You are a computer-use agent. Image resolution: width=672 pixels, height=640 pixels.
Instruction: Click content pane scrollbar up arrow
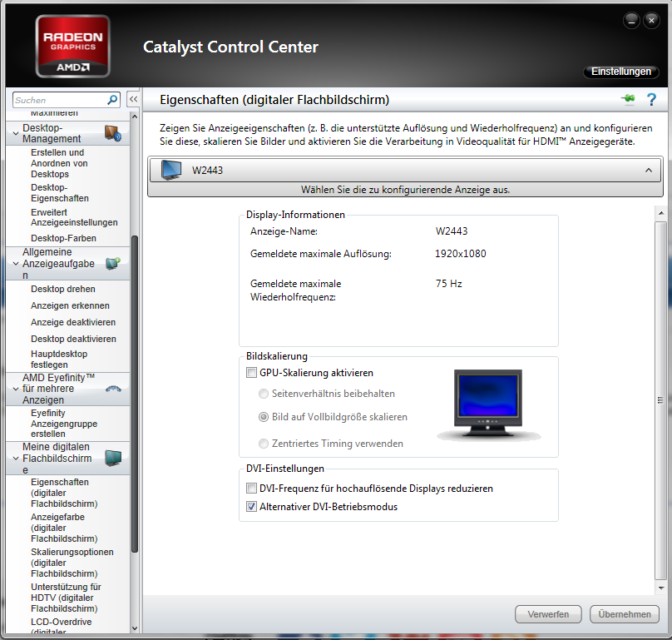click(x=661, y=213)
